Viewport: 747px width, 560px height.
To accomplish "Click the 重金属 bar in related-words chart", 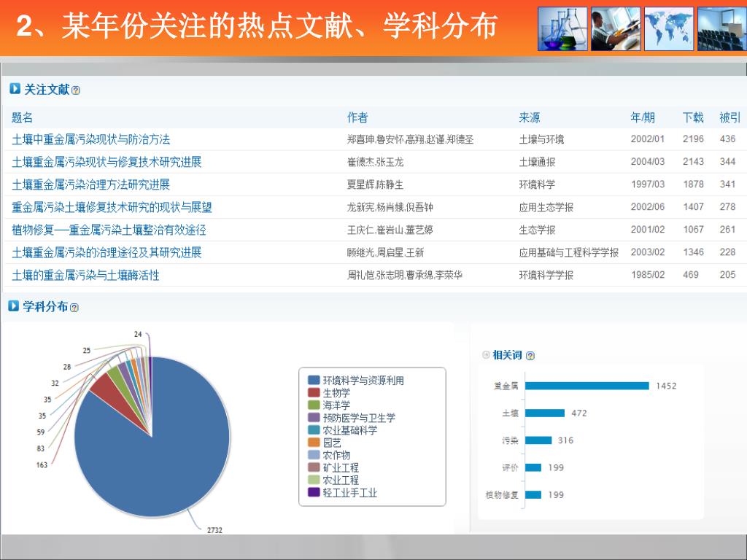I will [x=587, y=386].
